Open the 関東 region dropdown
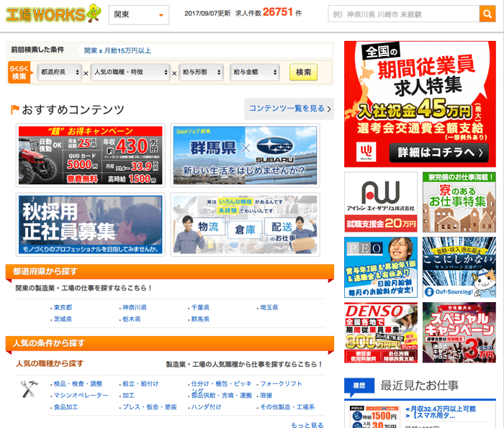The height and width of the screenshot is (428, 504). pos(139,15)
